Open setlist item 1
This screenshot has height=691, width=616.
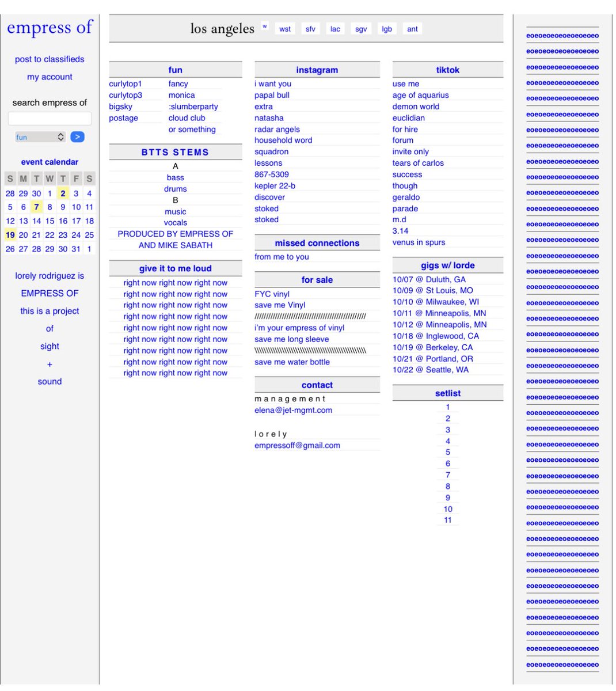point(448,408)
